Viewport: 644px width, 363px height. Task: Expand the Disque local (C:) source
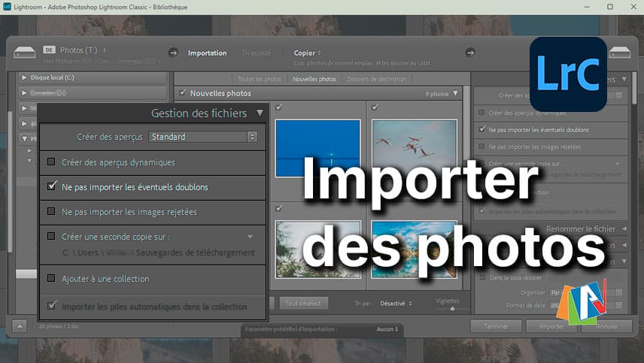(25, 77)
